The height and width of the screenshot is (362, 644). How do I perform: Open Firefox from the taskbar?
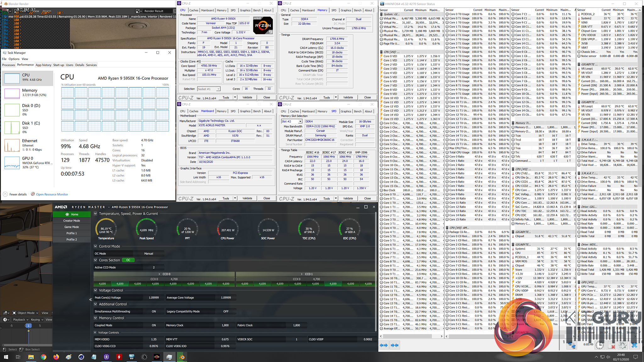pyautogui.click(x=56, y=357)
